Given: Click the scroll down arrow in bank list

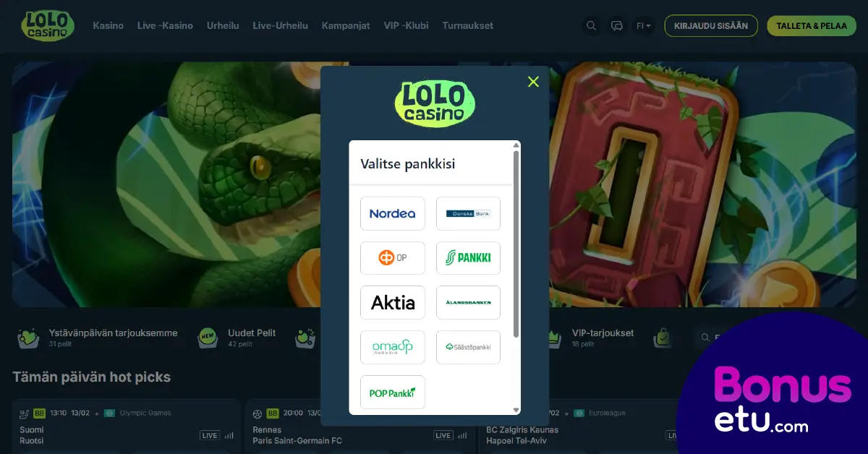Looking at the screenshot, I should click(x=516, y=410).
